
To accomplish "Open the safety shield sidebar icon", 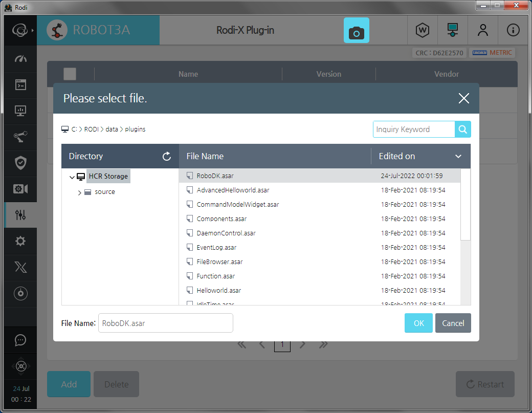I will tap(20, 163).
